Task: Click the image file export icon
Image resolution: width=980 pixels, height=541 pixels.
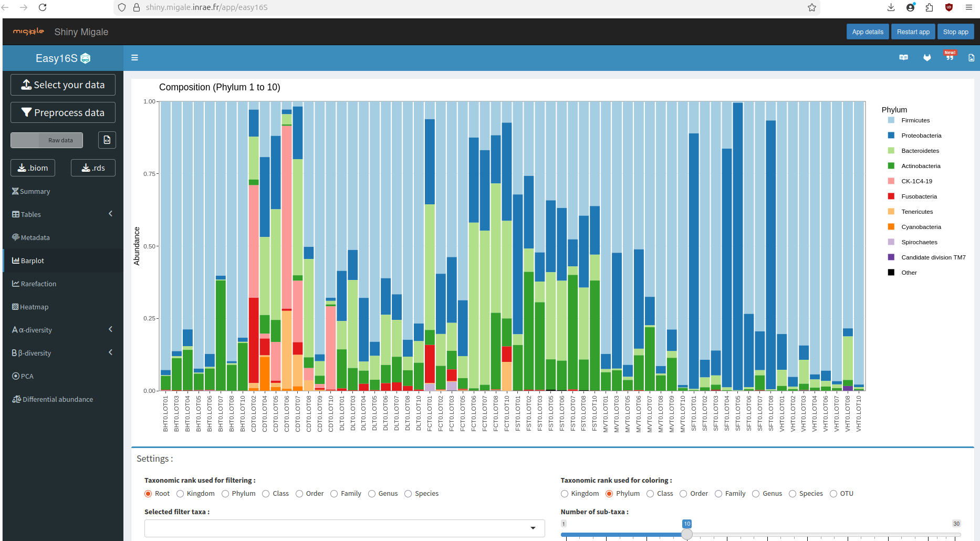Action: [x=971, y=58]
